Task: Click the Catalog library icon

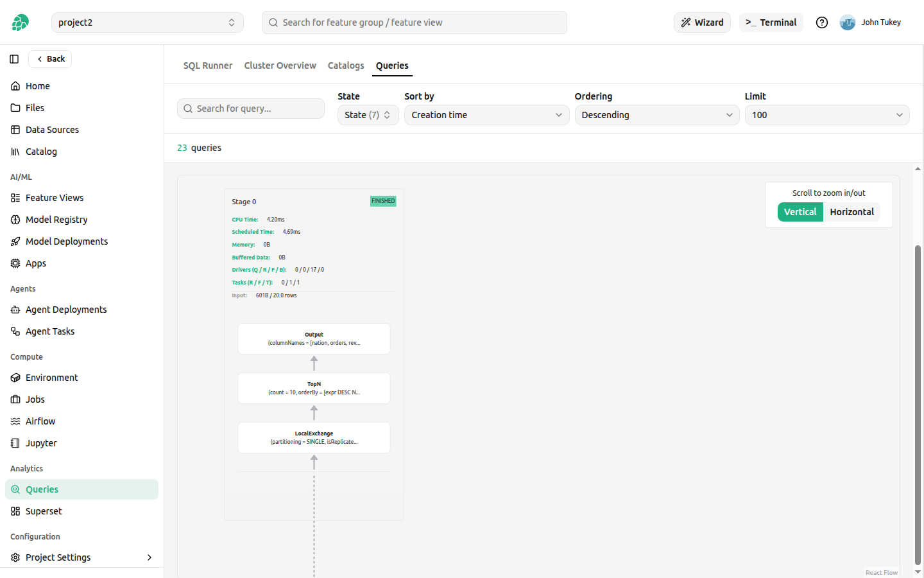Action: click(15, 152)
